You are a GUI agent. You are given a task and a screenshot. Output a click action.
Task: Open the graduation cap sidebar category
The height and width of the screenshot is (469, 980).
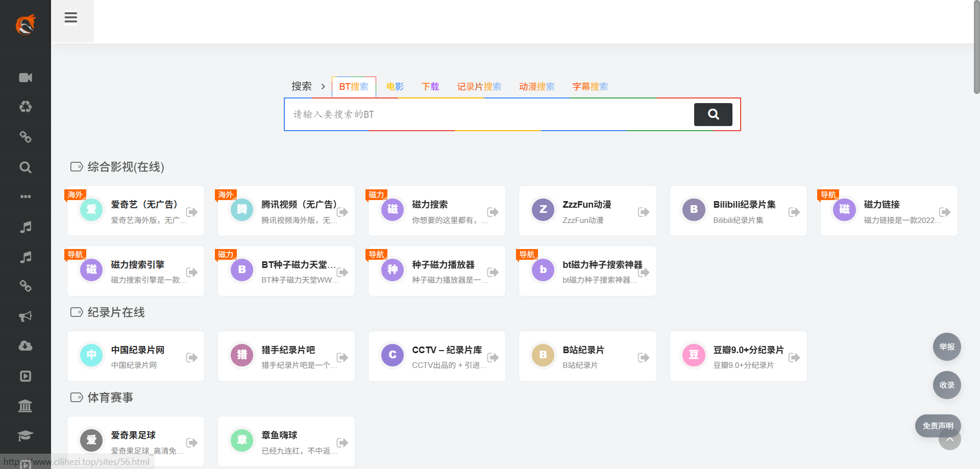26,436
